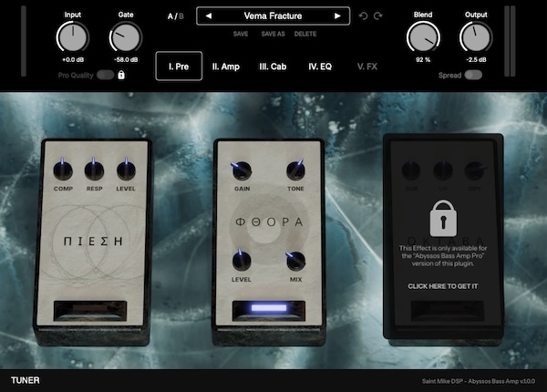Screen dimensions: 547x392
Task: Open the TUNER
Action: [x=26, y=380]
